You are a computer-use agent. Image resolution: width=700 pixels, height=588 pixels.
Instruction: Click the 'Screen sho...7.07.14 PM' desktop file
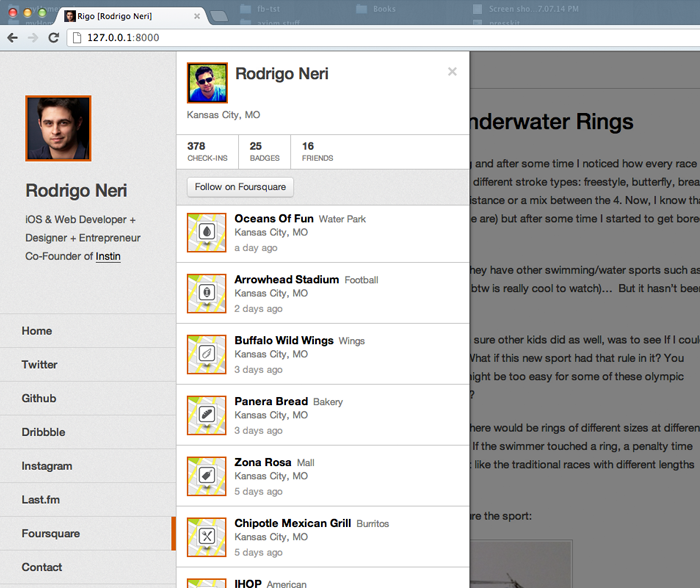click(x=526, y=9)
